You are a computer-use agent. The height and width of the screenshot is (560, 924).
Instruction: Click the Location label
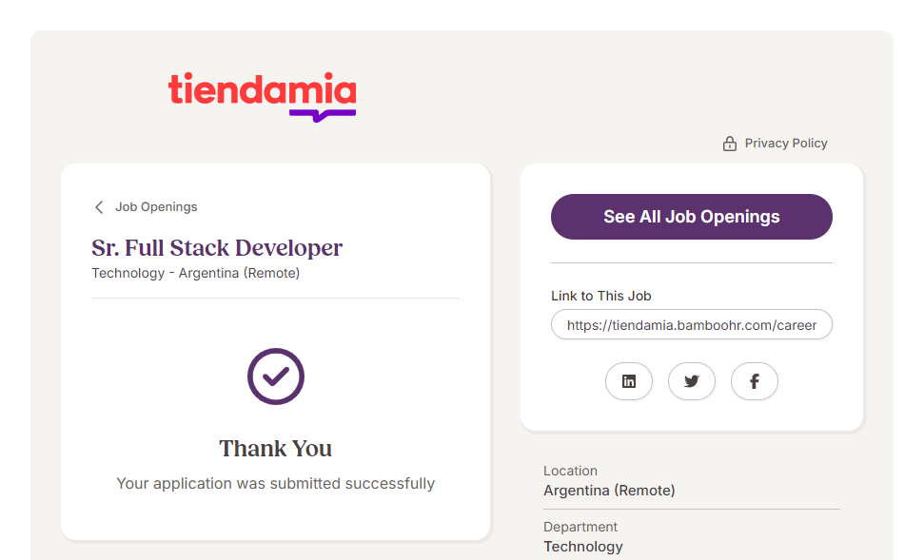click(570, 471)
